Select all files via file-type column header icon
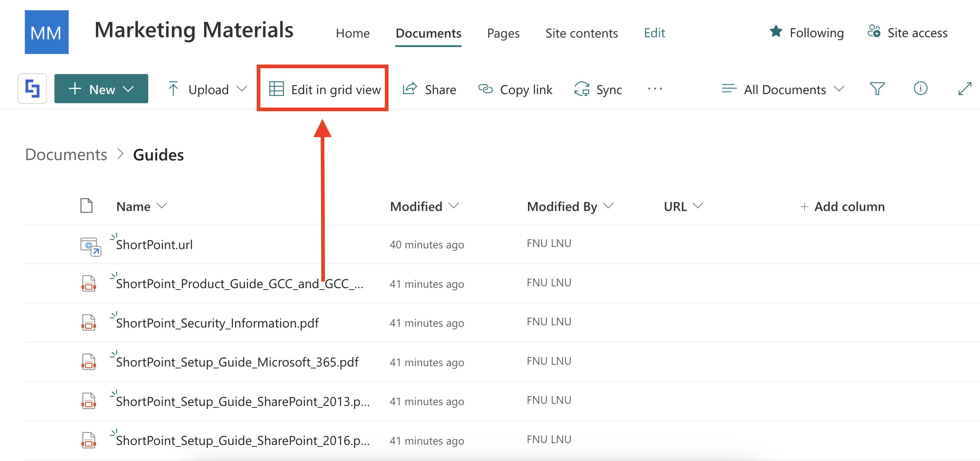 tap(87, 206)
